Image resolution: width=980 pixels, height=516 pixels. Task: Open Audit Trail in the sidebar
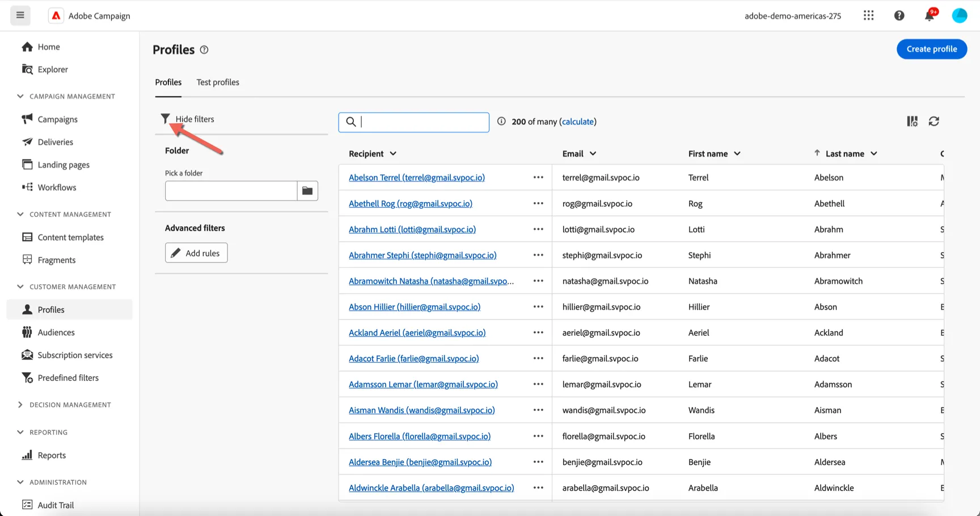coord(56,505)
